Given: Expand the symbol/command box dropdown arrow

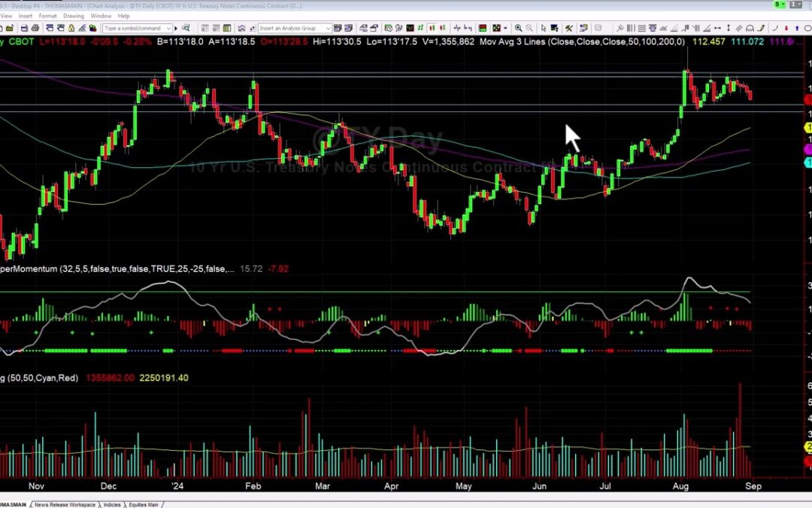Looking at the screenshot, I should 168,28.
